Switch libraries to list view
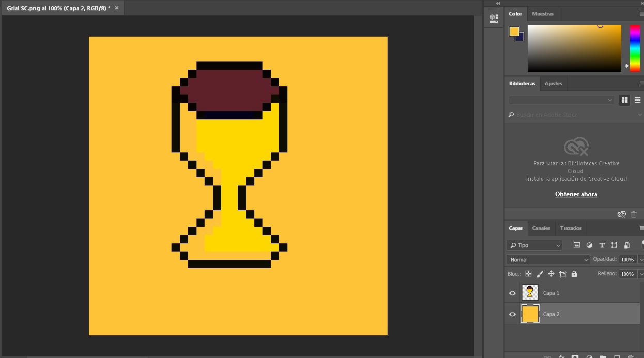The width and height of the screenshot is (644, 358). 637,100
